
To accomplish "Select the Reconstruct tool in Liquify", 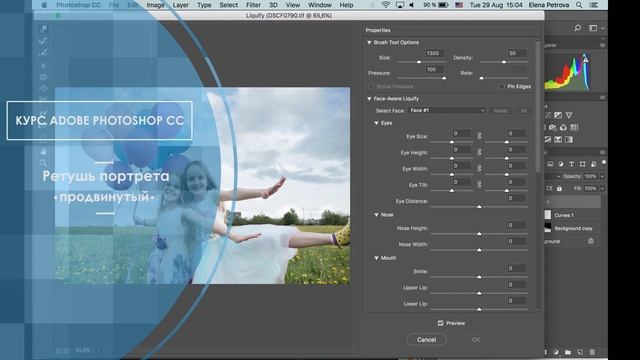I will coord(43,41).
